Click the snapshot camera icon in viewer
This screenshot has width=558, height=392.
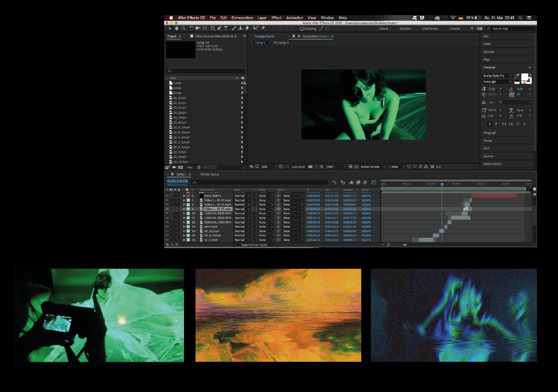(310, 167)
